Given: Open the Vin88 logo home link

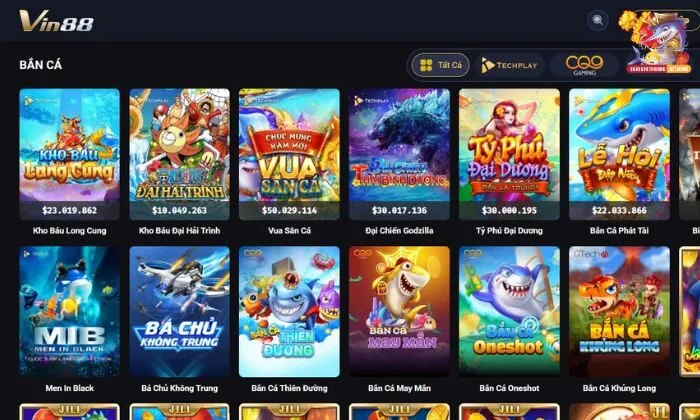Looking at the screenshot, I should tap(56, 21).
